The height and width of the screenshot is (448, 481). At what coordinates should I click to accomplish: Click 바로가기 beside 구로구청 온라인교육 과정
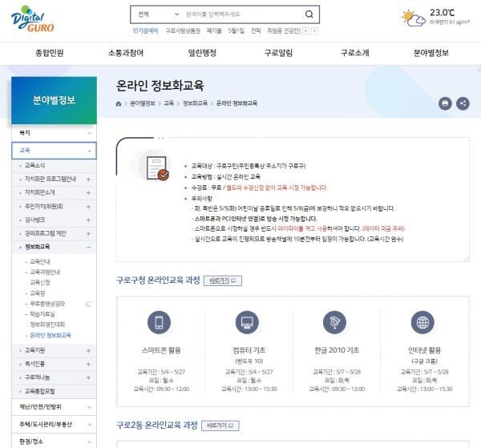pos(219,281)
